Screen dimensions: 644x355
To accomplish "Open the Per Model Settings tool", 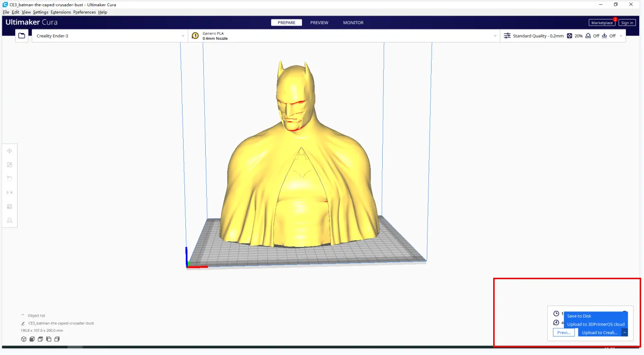I will 9,207.
